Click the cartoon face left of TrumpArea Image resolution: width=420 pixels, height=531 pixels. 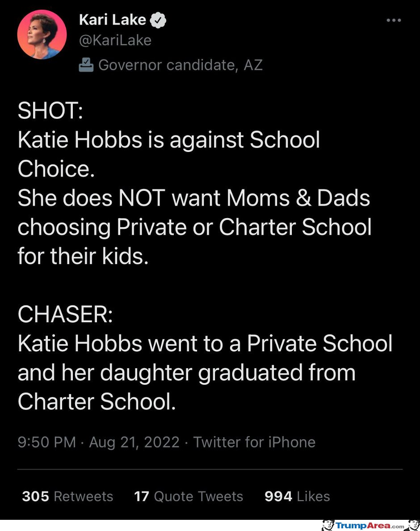328,525
